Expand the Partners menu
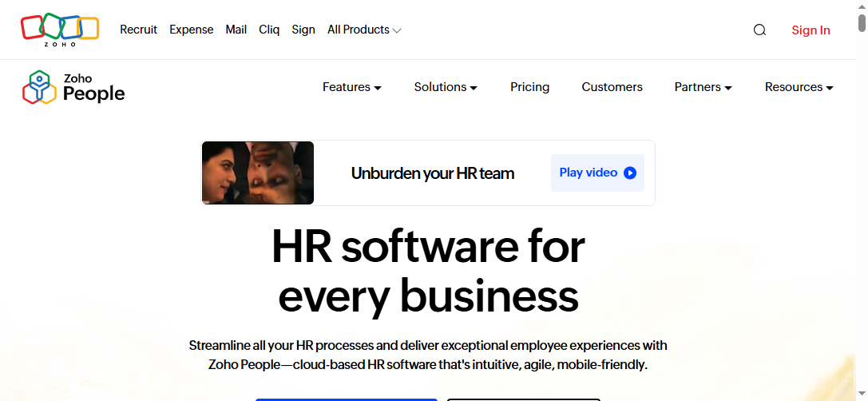 click(x=703, y=87)
